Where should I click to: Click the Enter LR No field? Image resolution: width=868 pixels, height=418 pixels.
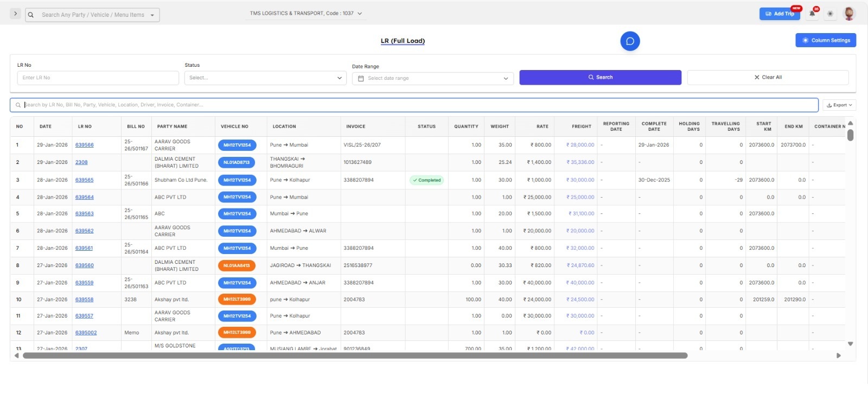tap(98, 78)
